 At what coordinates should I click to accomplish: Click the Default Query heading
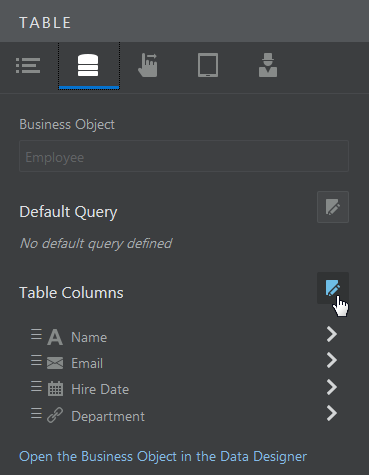pyautogui.click(x=68, y=212)
